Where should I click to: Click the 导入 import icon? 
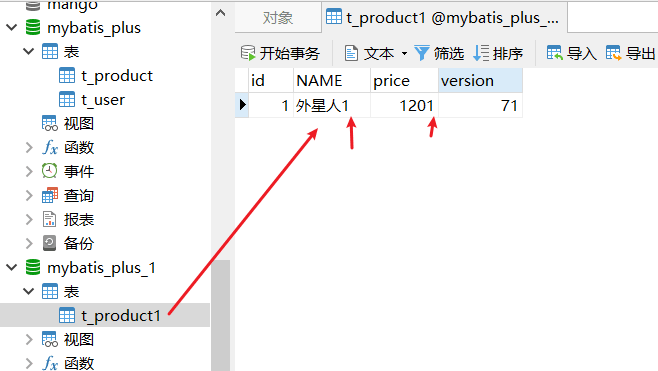pos(554,53)
